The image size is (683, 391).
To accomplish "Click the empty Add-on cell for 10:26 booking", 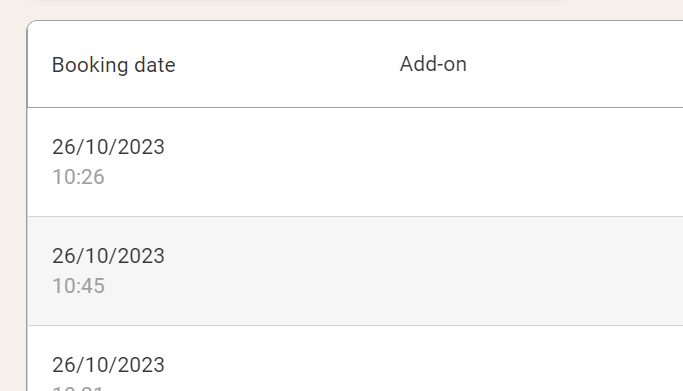I will (540, 162).
